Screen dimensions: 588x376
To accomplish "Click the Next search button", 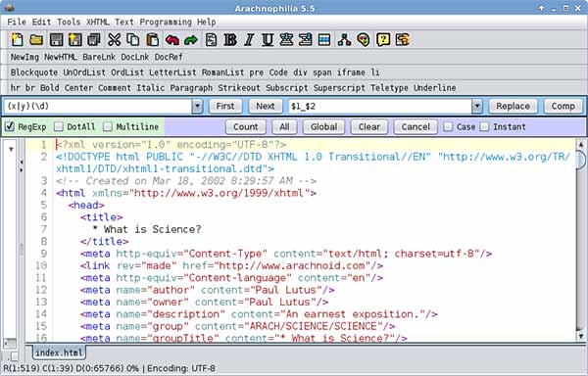I will tap(266, 107).
